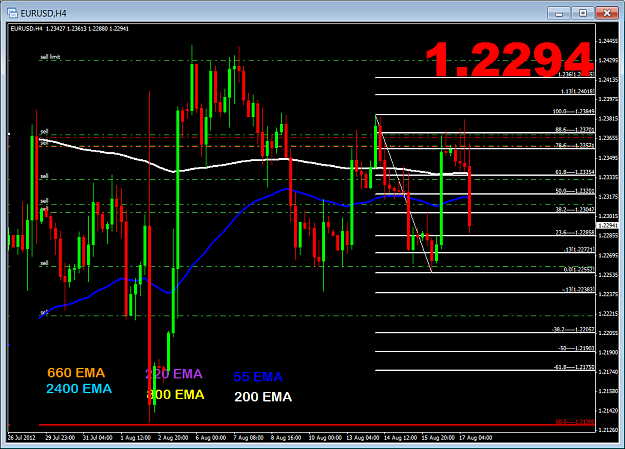
Task: Select the 'sell limit' order label
Action: [x=50, y=57]
